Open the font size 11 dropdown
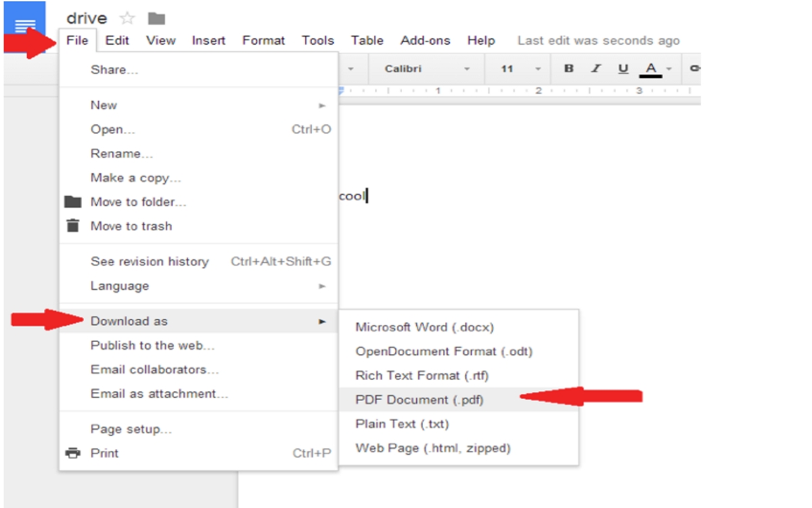 [520, 68]
